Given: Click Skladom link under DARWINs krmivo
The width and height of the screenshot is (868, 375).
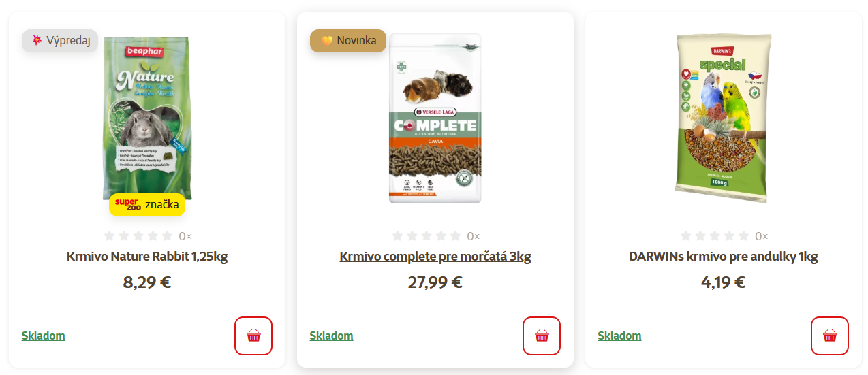Looking at the screenshot, I should click(620, 336).
